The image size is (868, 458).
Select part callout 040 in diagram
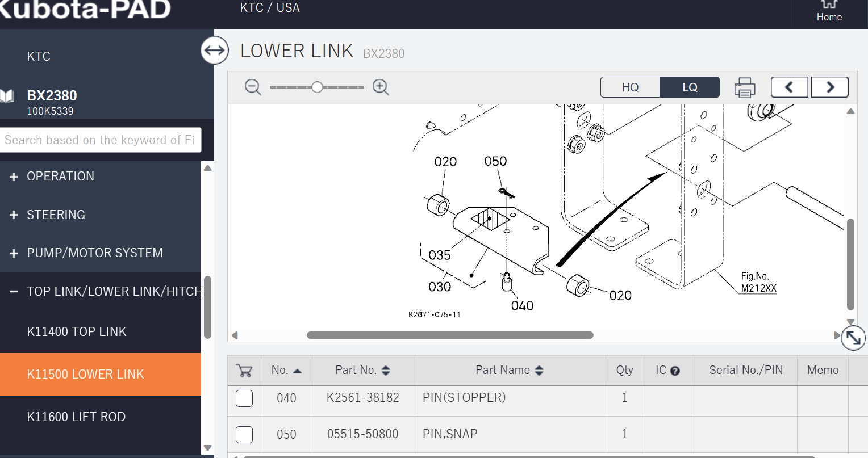(522, 306)
